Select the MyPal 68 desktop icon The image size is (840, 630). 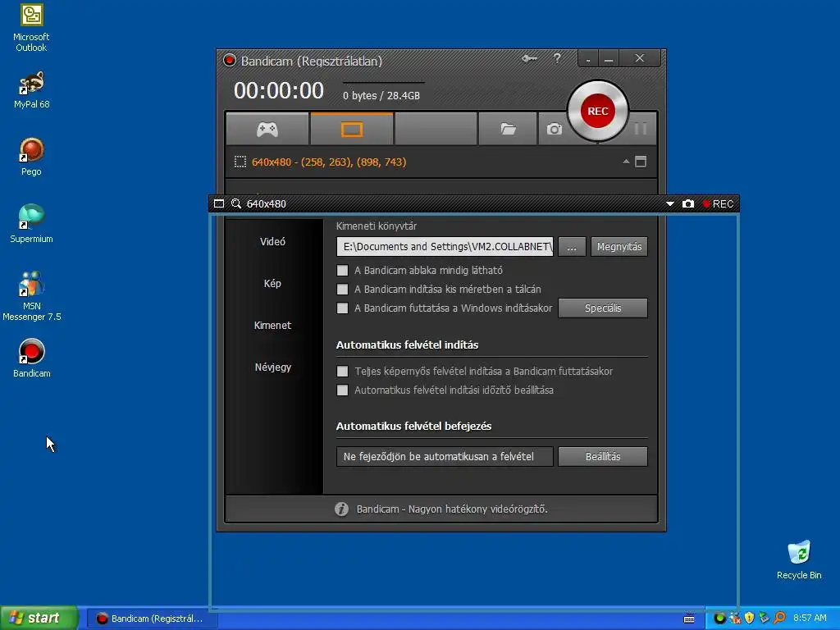(x=32, y=90)
